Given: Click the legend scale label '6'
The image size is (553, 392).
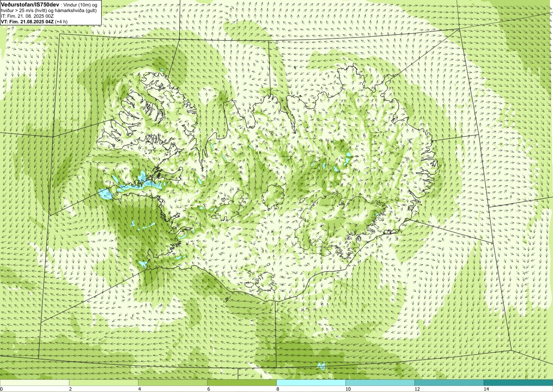Looking at the screenshot, I should point(209,389).
